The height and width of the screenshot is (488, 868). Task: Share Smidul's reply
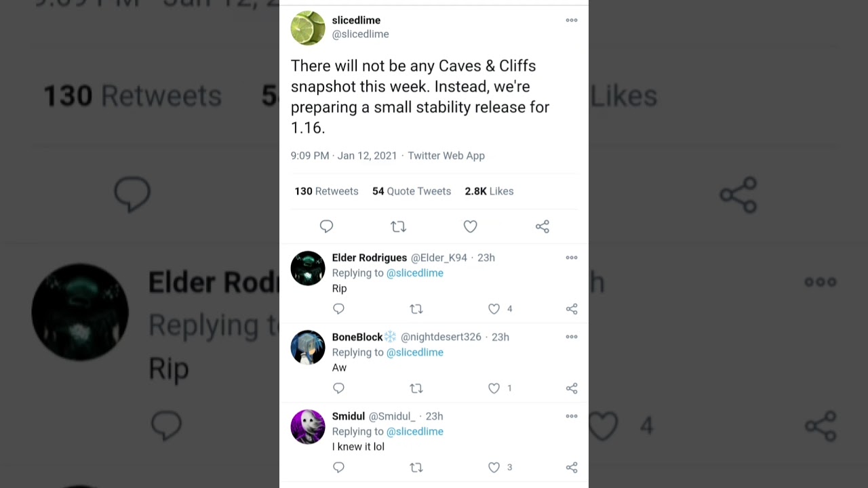pos(572,468)
